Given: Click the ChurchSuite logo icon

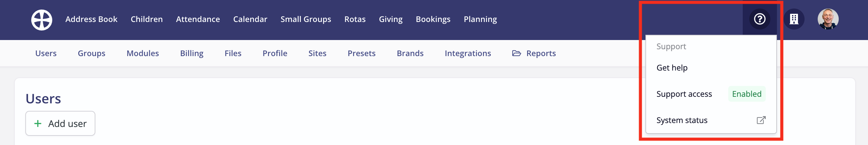Looking at the screenshot, I should coord(42,20).
